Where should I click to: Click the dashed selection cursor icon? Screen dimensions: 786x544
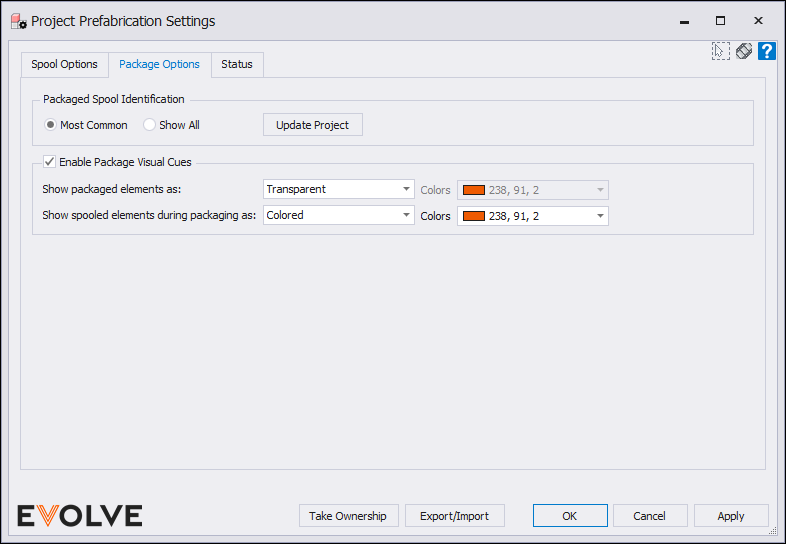point(720,51)
